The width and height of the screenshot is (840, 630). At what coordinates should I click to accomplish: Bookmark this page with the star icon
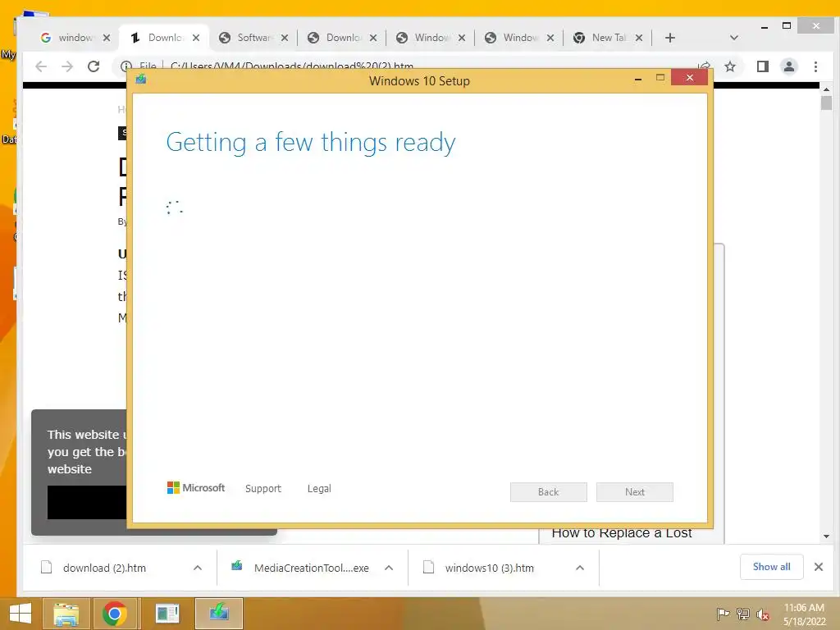click(729, 66)
